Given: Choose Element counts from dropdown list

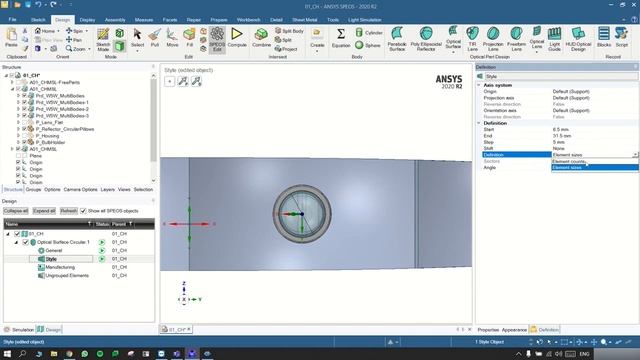Looking at the screenshot, I should [x=595, y=162].
